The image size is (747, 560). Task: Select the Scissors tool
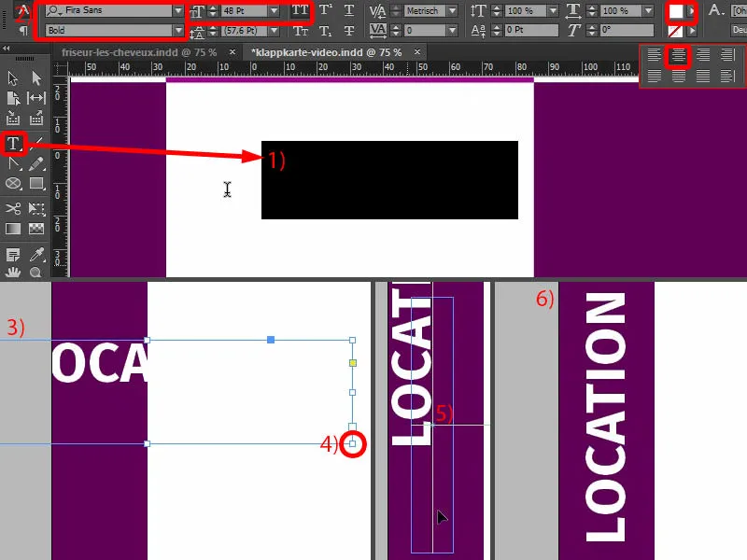coord(13,208)
